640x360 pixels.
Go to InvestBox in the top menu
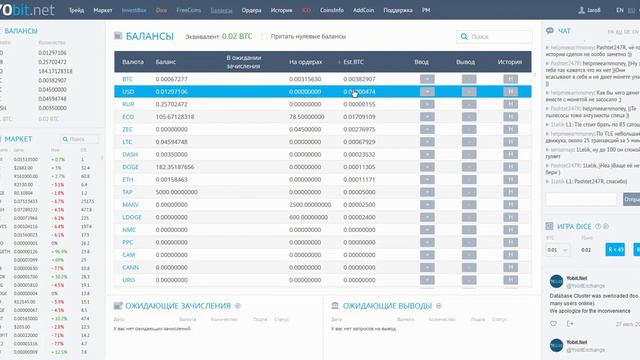coord(134,10)
